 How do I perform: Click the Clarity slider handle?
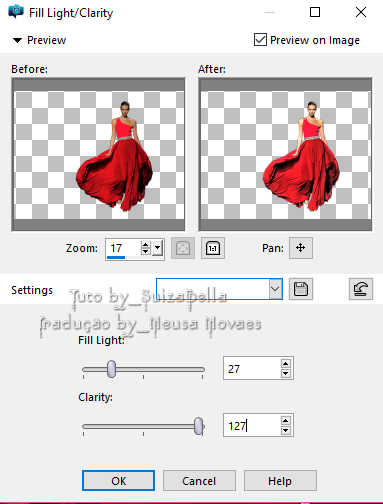[x=199, y=426]
